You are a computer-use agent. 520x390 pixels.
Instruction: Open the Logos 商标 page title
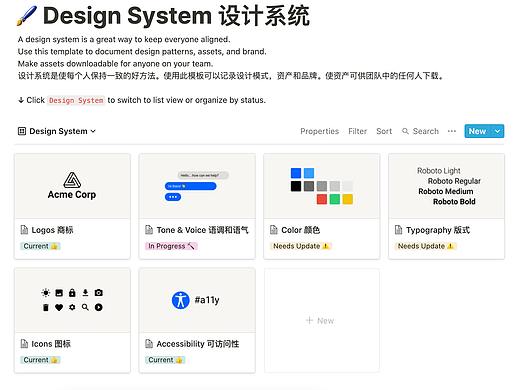click(x=52, y=230)
